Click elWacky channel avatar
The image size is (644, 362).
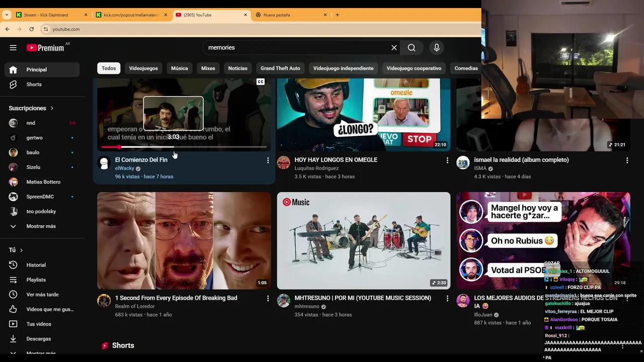point(104,163)
